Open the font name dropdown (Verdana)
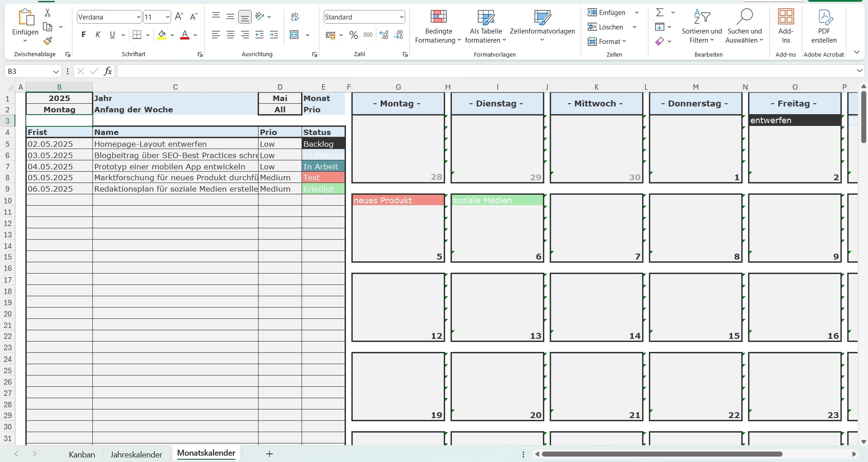Viewport: 868px width, 462px height. pos(138,17)
